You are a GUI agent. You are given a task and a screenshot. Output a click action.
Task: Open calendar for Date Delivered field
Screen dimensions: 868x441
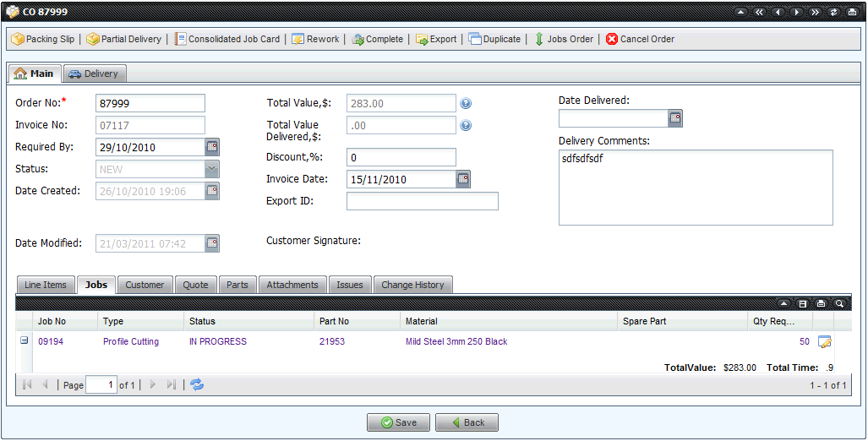click(x=674, y=118)
